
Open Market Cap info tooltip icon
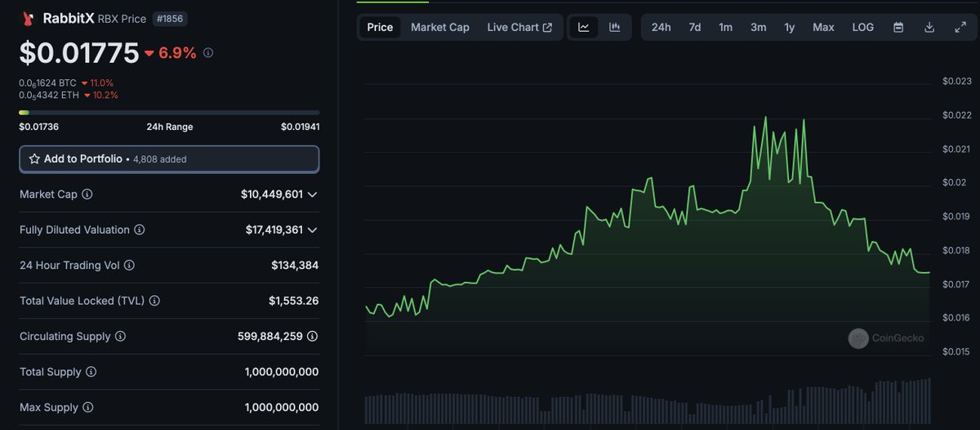coord(87,195)
